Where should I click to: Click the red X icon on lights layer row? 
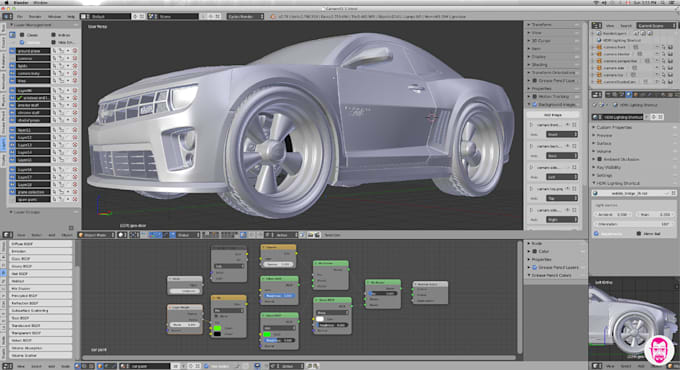coord(75,66)
